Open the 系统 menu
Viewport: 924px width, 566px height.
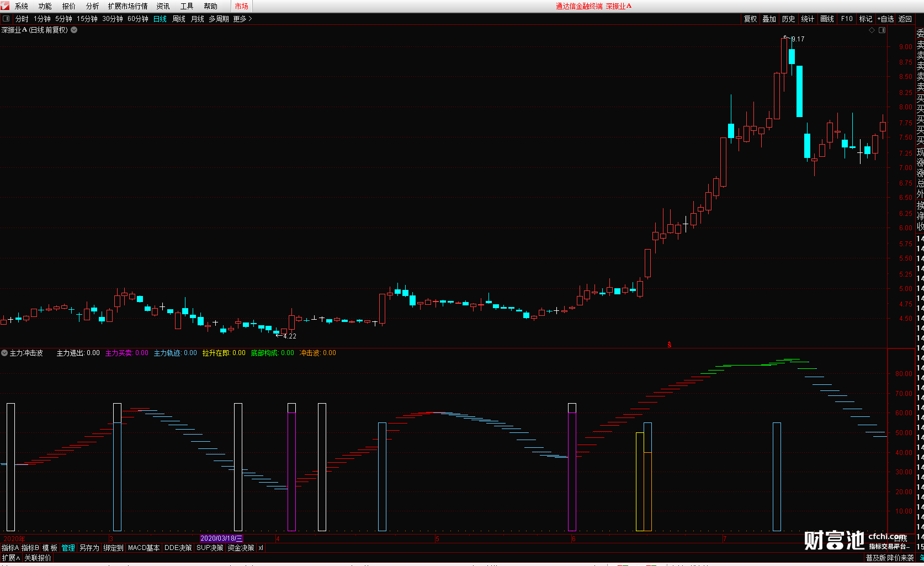pyautogui.click(x=22, y=6)
